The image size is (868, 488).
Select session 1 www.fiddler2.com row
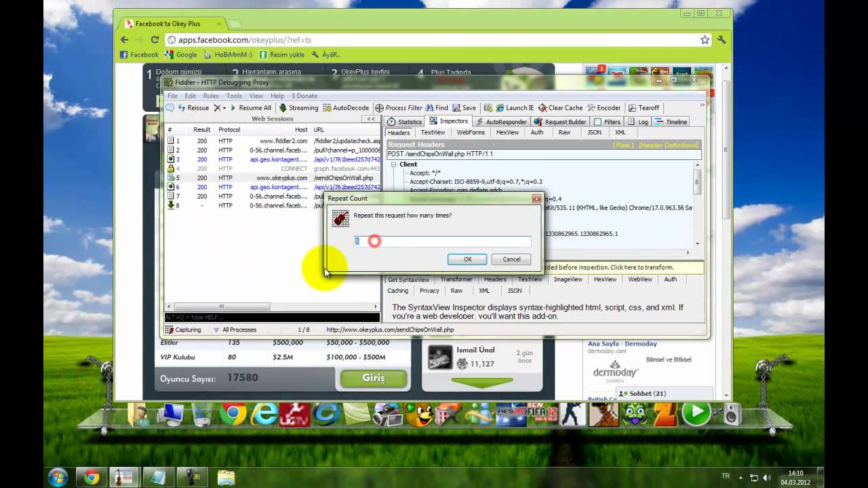[x=273, y=141]
